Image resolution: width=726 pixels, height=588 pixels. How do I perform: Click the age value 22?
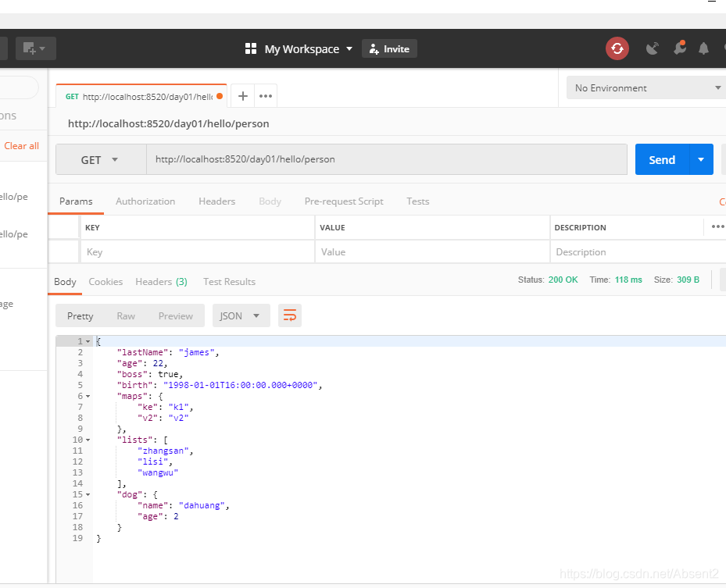coord(158,364)
